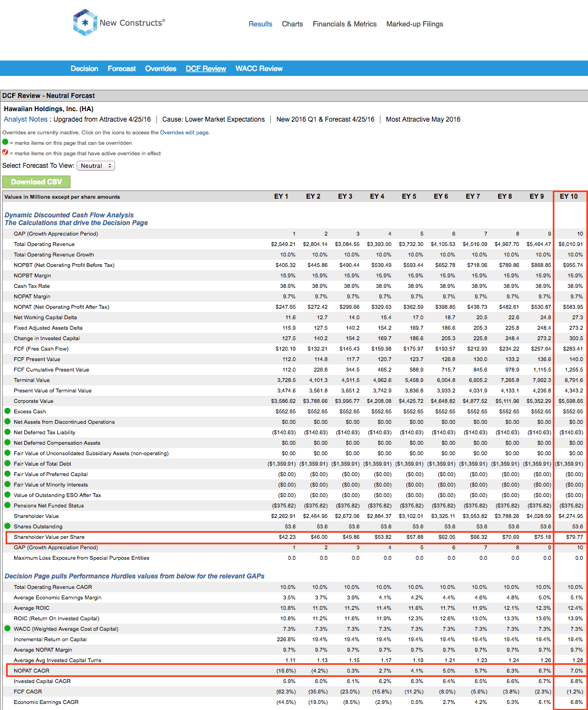Click the New Constructs brand name
Image resolution: width=588 pixels, height=710 pixels.
(132, 23)
